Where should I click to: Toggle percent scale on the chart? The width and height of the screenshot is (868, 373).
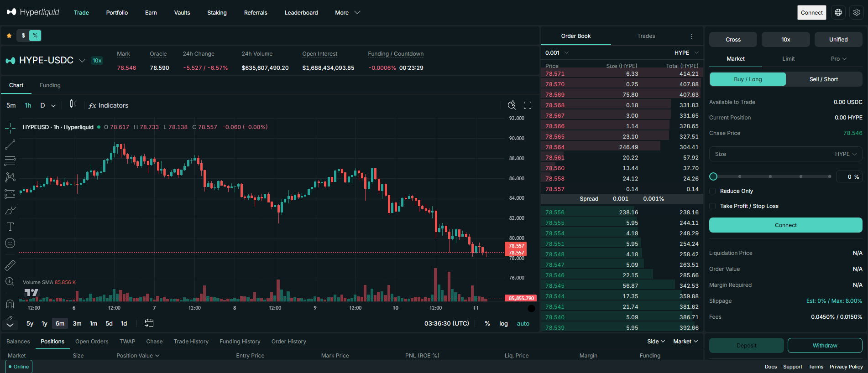487,323
